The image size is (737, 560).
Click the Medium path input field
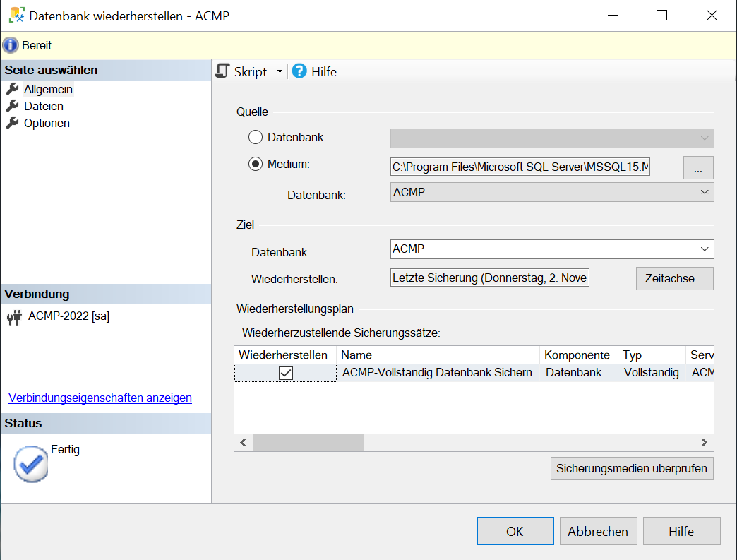point(520,167)
